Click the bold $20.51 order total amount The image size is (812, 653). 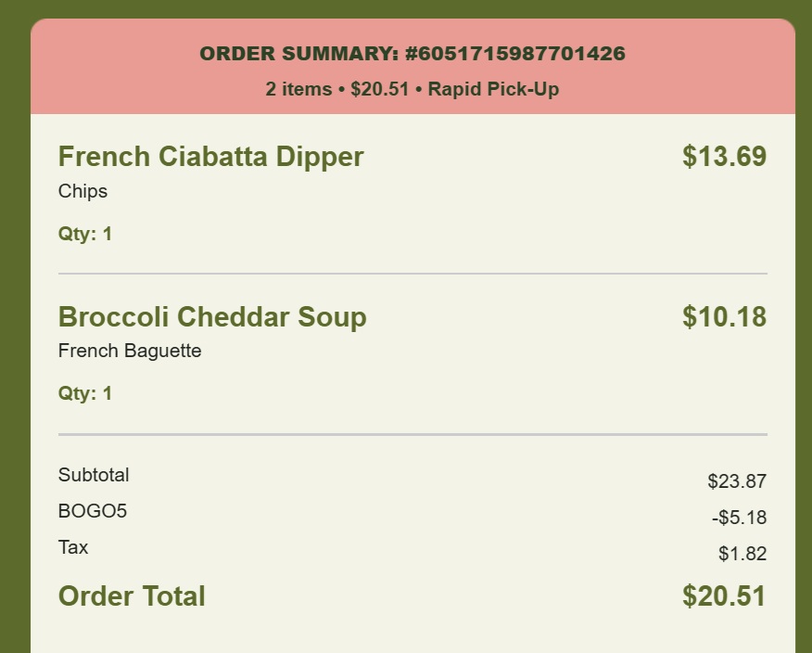click(x=724, y=595)
